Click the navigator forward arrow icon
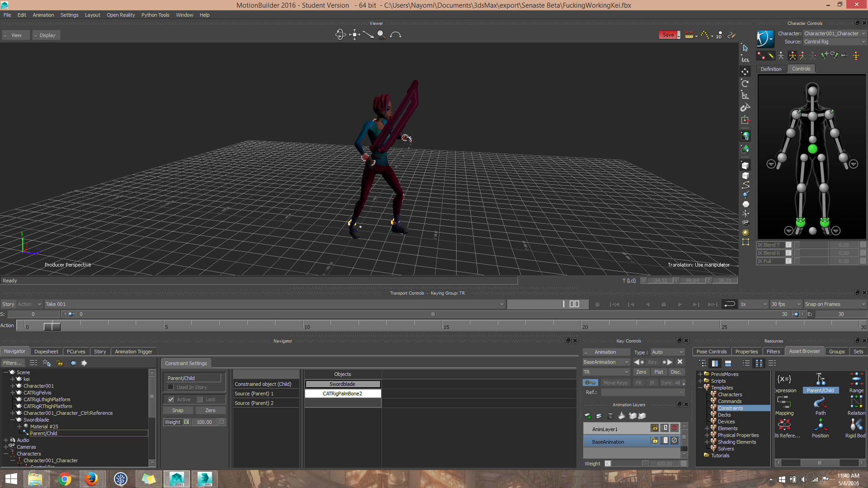 pyautogui.click(x=84, y=363)
